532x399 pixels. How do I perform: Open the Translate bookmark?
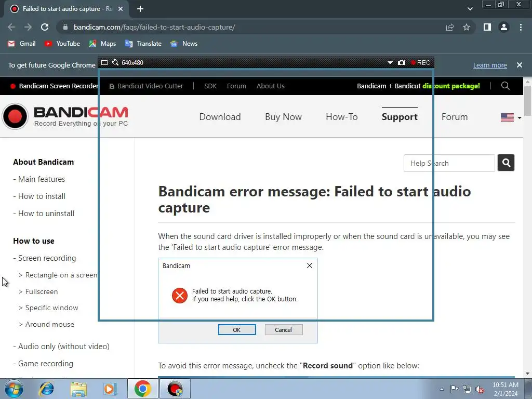pyautogui.click(x=143, y=44)
